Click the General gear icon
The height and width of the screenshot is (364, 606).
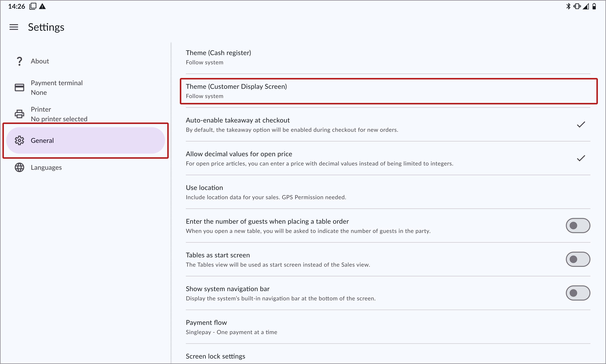click(19, 141)
